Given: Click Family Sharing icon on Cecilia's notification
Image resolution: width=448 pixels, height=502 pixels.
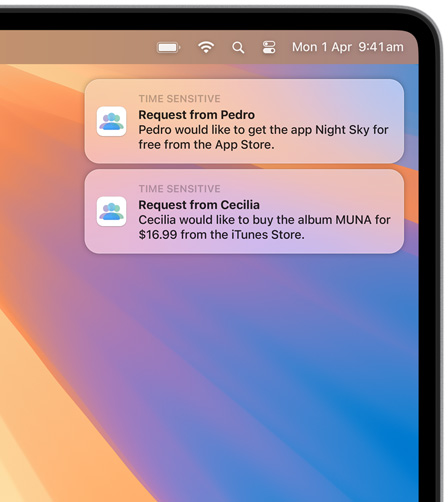Looking at the screenshot, I should click(111, 211).
